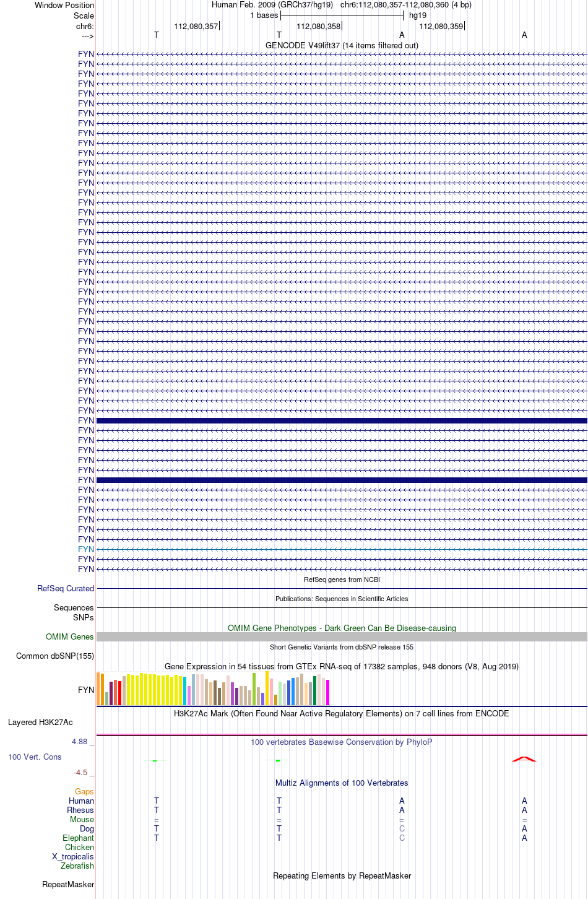Click the Scale track label
Screen dimensions: 588x899
[84, 15]
